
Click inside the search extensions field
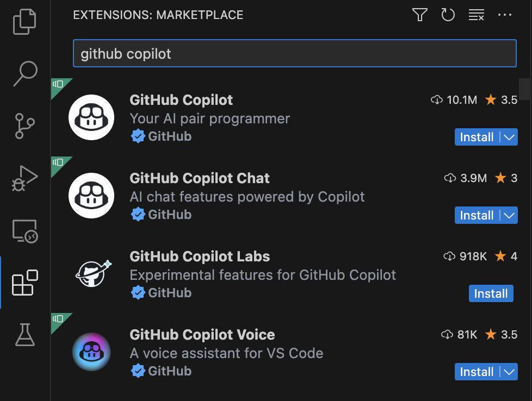(x=294, y=53)
